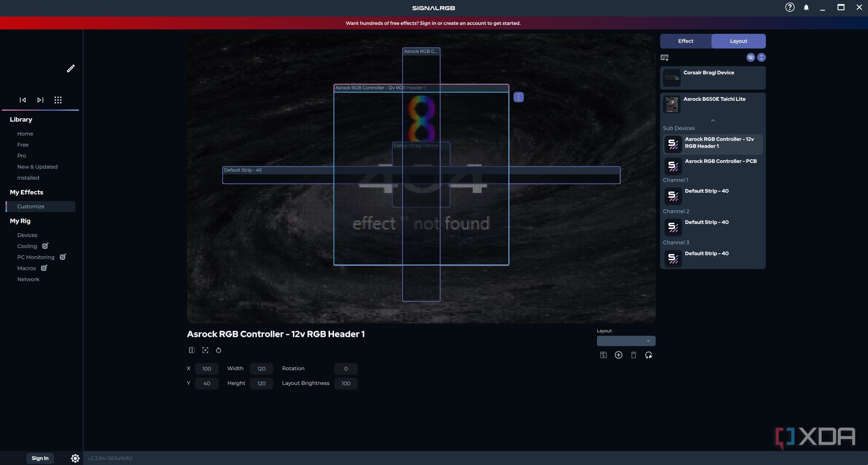The height and width of the screenshot is (465, 868).
Task: Click the reset layout wrench icon
Action: (649, 355)
